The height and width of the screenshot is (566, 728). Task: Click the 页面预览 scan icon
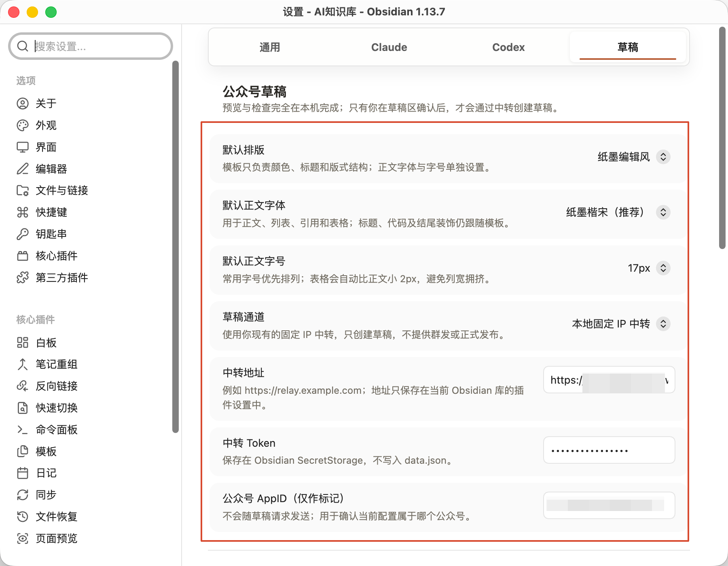click(23, 539)
